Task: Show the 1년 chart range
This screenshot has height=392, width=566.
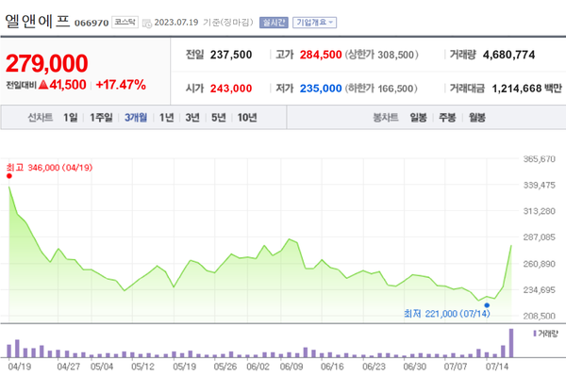Action: pos(166,118)
